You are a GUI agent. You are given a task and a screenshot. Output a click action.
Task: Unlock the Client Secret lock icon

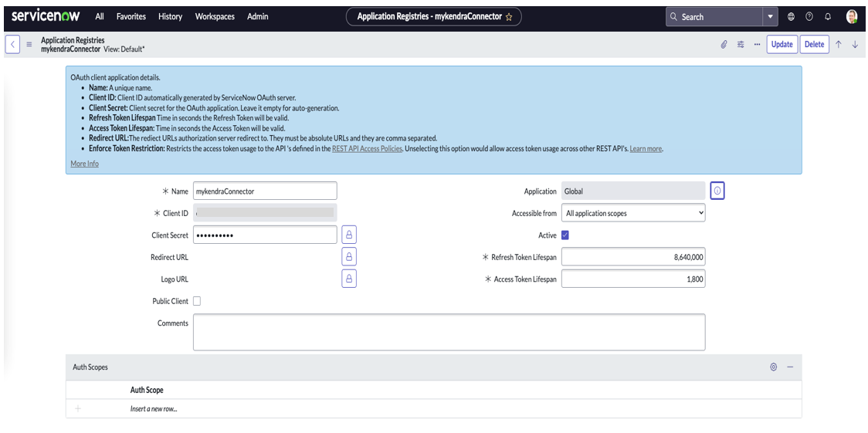point(349,235)
